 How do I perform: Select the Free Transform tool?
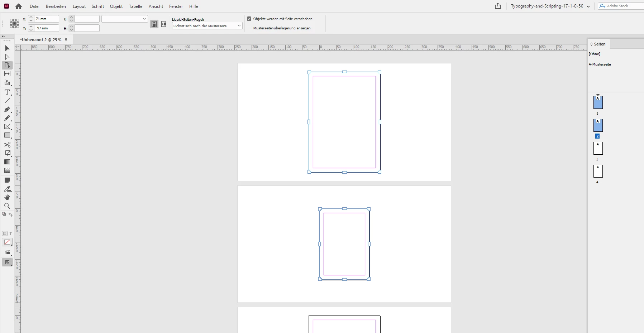(7, 153)
